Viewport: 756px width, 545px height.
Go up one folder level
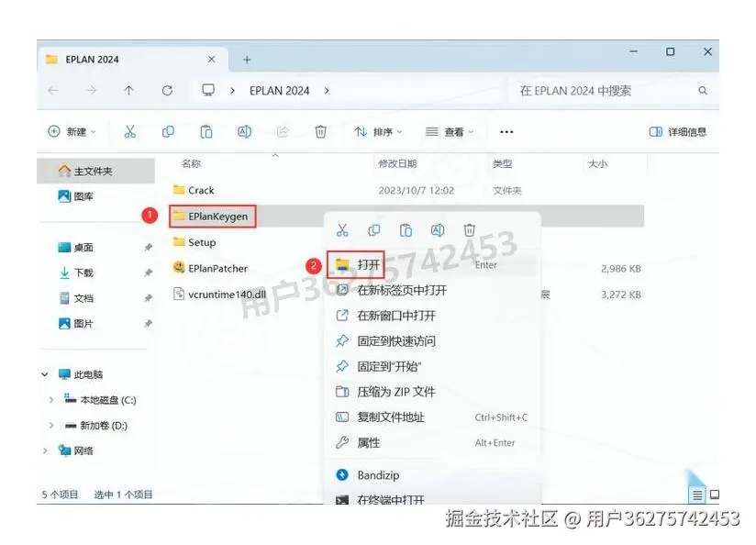click(x=128, y=90)
